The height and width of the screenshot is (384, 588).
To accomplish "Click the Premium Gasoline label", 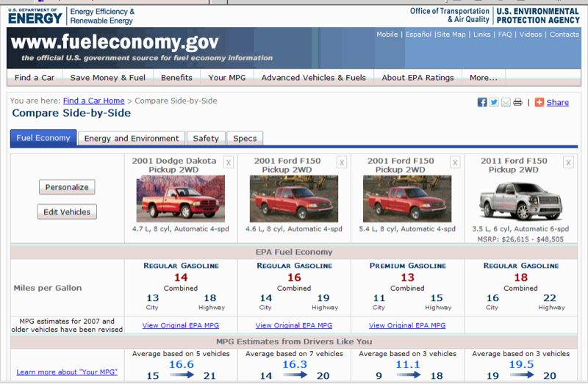I will [408, 266].
